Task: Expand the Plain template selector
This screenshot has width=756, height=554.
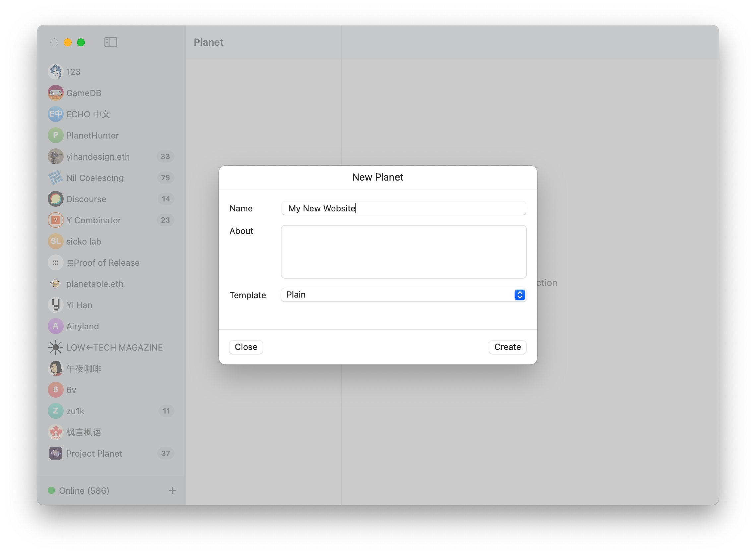Action: coord(519,295)
